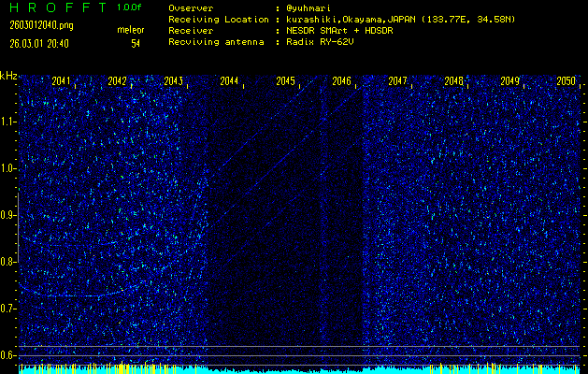
Task: Click the file name 2603012040.png
Action: click(x=42, y=25)
